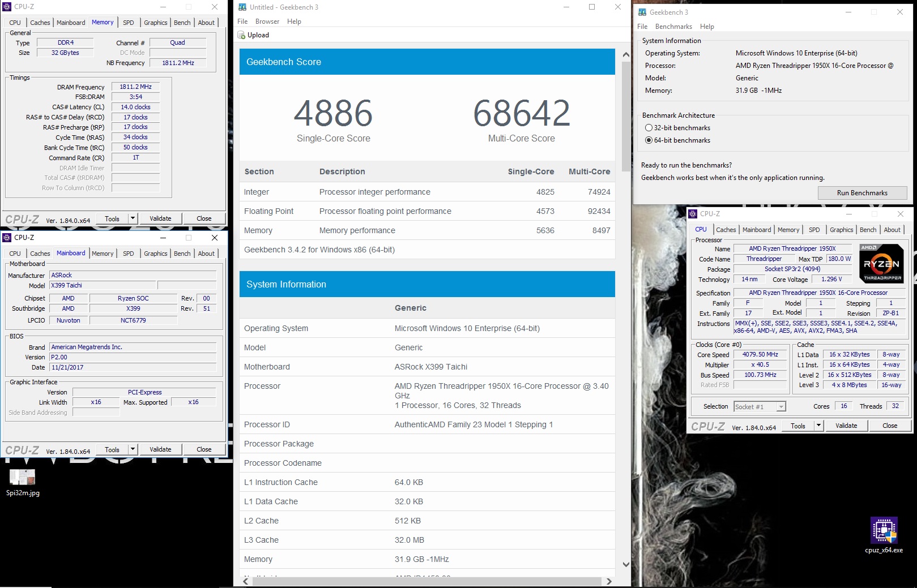Click BIOS Version P2.00 field
Viewport: 917px width, 588px height.
[x=133, y=357]
